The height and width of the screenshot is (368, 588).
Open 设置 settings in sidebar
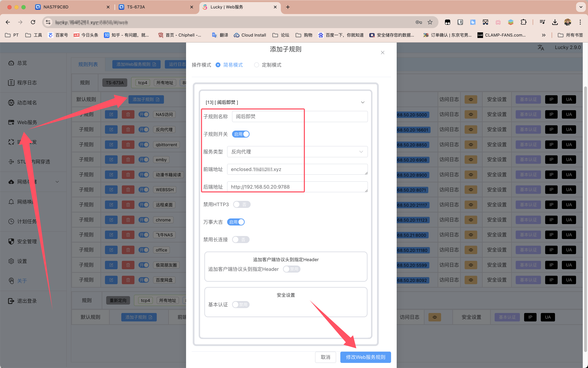18,261
